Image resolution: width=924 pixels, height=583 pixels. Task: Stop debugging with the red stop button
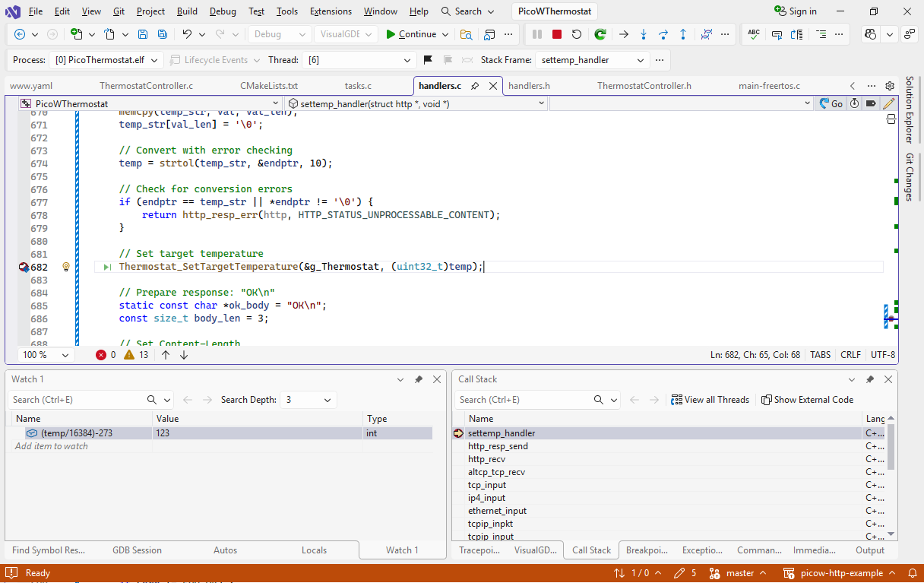(557, 34)
